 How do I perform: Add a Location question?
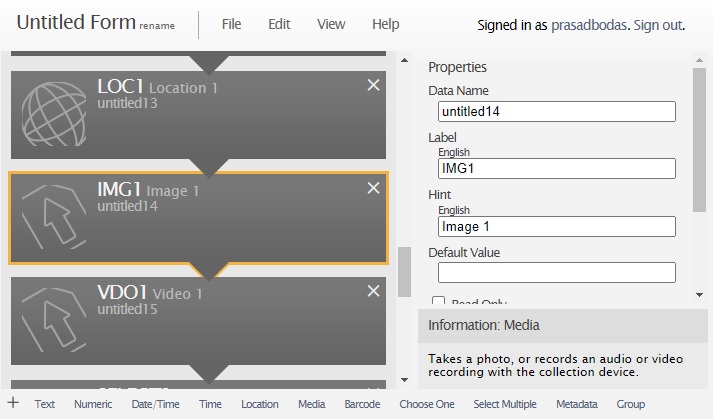260,404
